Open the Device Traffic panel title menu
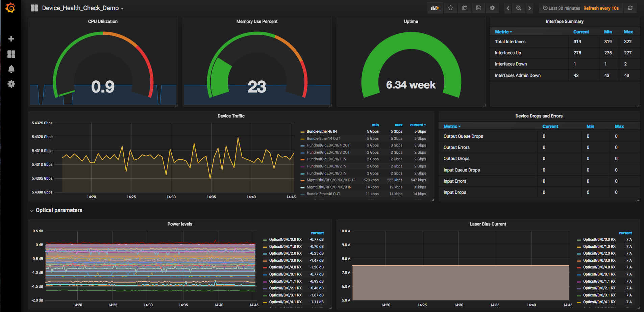The image size is (644, 312). point(231,116)
